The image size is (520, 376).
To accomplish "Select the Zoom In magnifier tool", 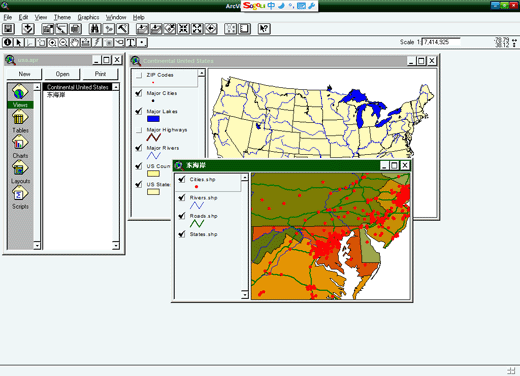I will pos(52,42).
